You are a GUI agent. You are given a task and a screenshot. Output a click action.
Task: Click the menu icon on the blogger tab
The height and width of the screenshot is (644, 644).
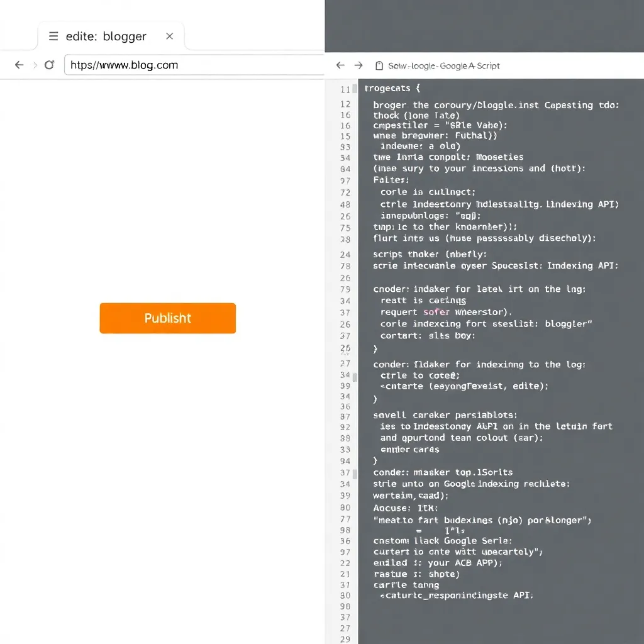pos(53,36)
